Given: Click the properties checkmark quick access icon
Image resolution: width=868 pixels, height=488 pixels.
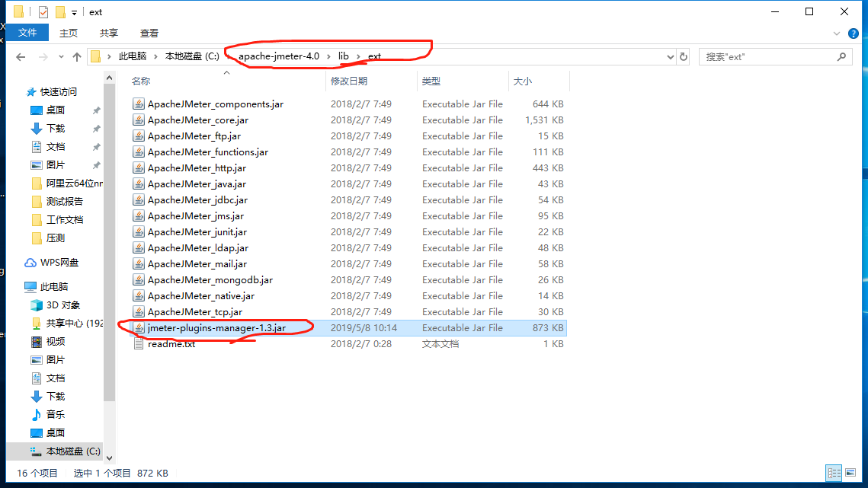Looking at the screenshot, I should pos(43,11).
